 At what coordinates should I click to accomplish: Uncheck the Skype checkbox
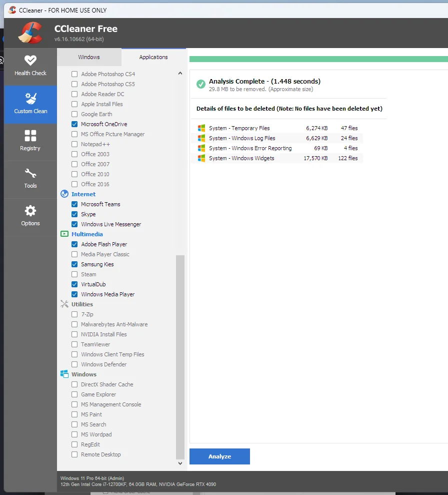tap(74, 214)
